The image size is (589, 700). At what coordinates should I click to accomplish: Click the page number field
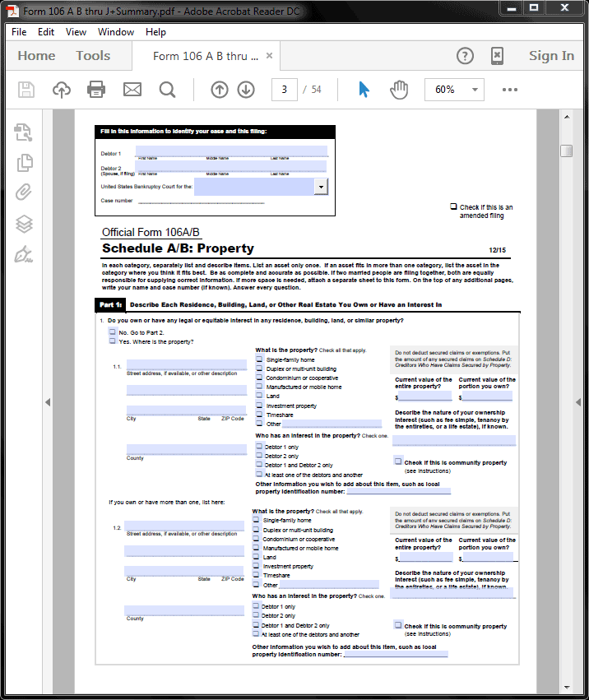tap(285, 90)
